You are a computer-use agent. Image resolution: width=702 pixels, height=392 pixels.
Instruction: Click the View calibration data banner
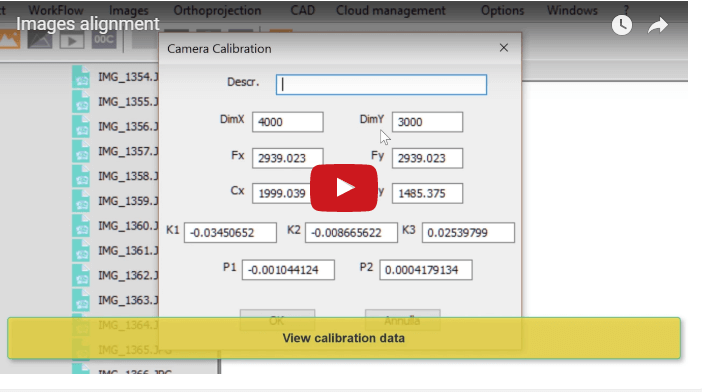[344, 338]
